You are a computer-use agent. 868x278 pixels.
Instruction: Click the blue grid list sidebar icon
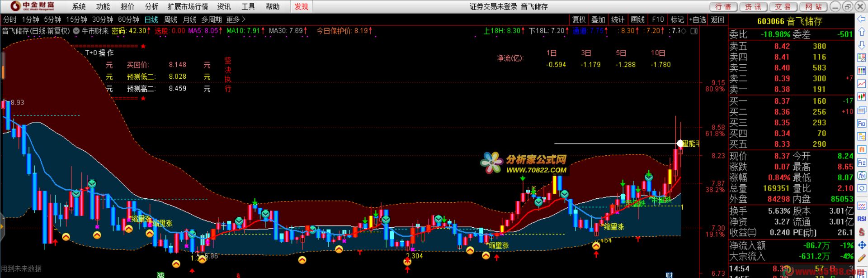click(862, 71)
